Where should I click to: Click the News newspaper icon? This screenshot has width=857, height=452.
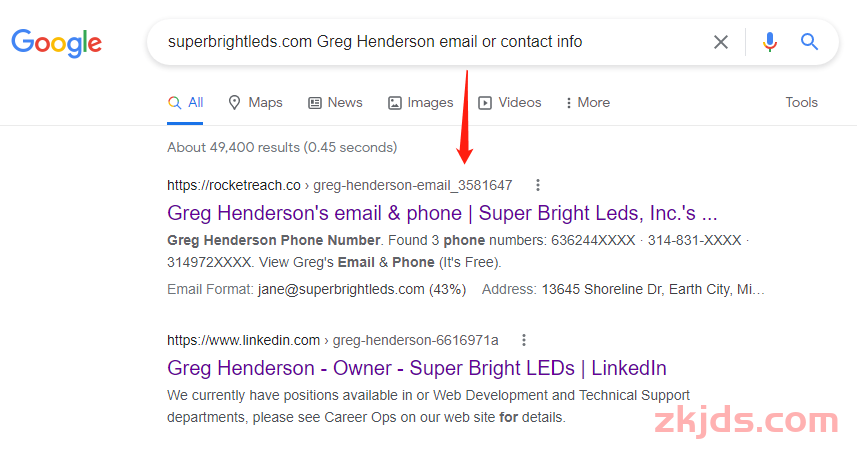click(x=315, y=103)
